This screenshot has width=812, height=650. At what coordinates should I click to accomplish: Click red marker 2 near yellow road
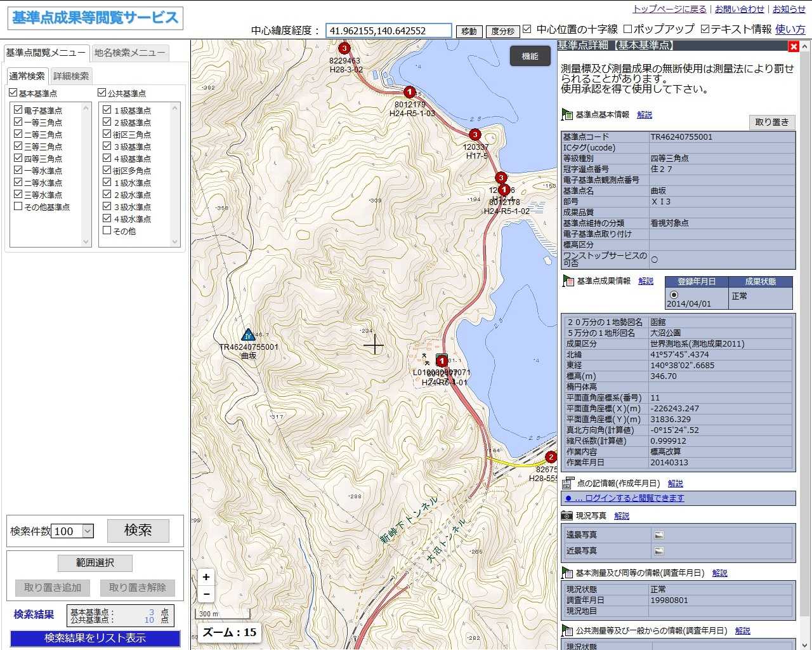[x=551, y=457]
